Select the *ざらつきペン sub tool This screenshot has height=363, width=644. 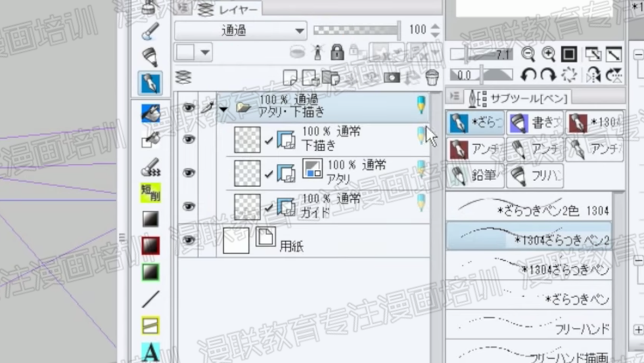[528, 295]
